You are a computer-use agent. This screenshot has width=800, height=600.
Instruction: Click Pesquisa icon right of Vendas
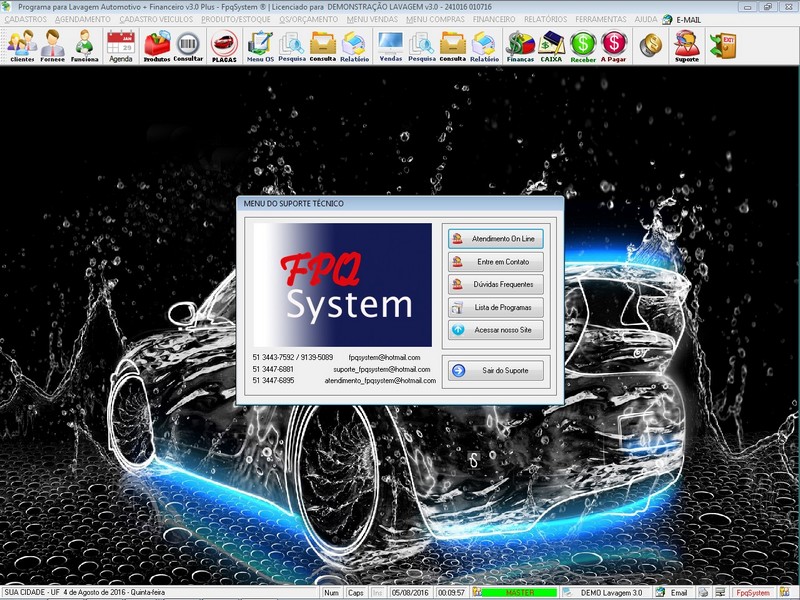[x=422, y=46]
